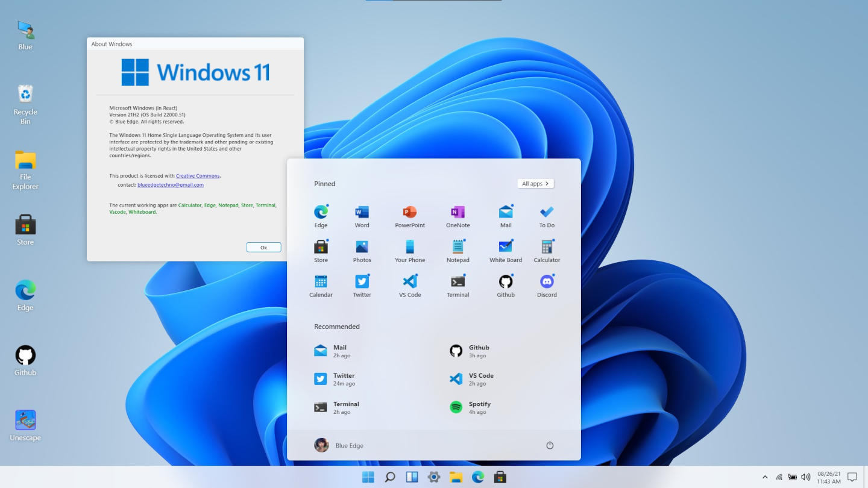
Task: Show hidden system tray icons chevron
Action: point(765,477)
